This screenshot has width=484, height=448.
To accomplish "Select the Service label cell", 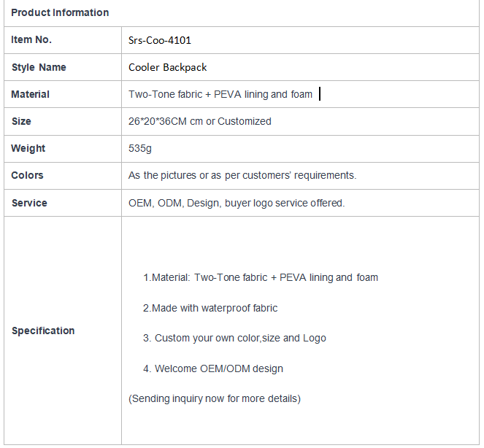I will (63, 203).
